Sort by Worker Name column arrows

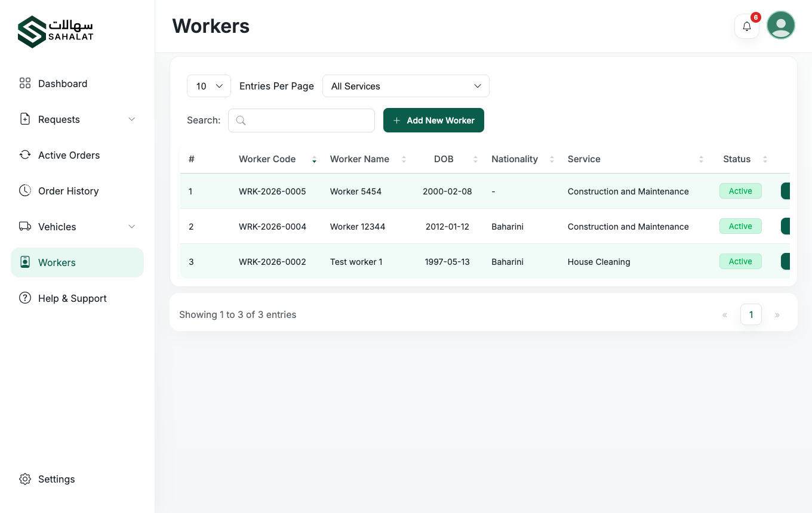[x=404, y=159]
